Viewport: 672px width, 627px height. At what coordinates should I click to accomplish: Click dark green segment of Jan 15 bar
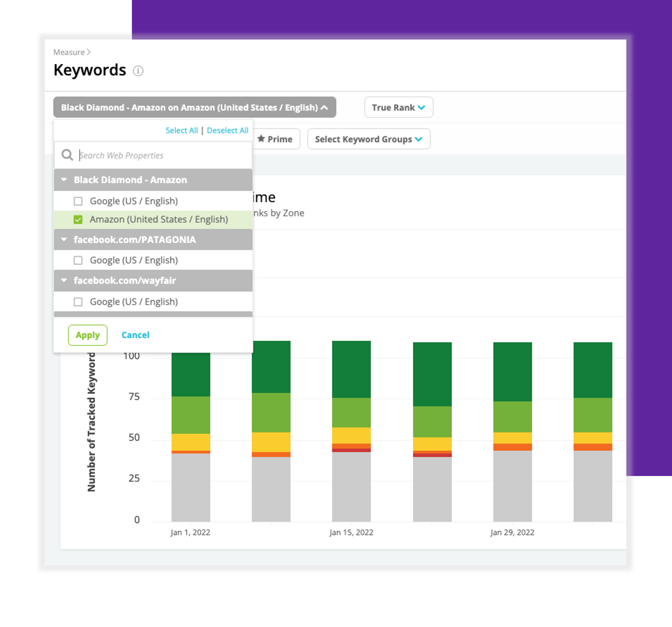coord(351,369)
